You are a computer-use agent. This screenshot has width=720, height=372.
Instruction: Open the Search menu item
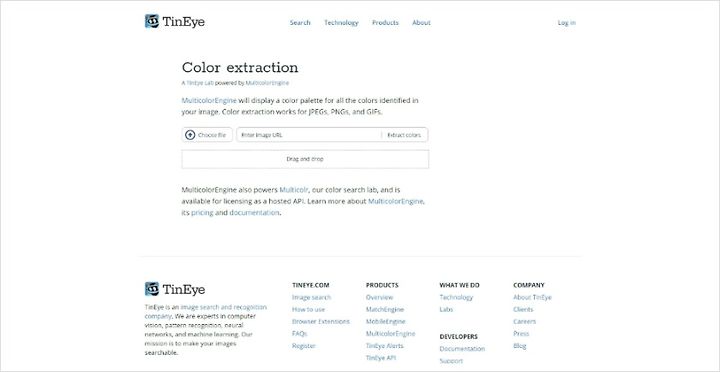(x=300, y=23)
